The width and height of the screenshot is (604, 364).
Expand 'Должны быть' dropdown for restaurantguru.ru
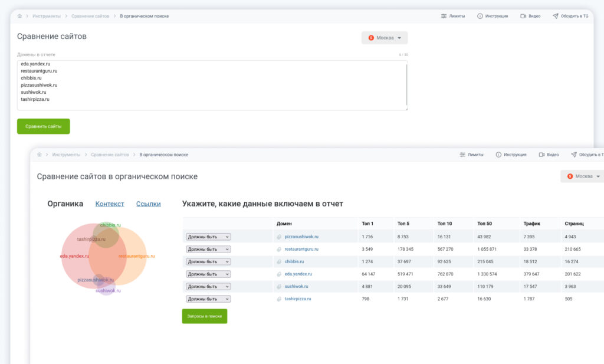point(208,249)
